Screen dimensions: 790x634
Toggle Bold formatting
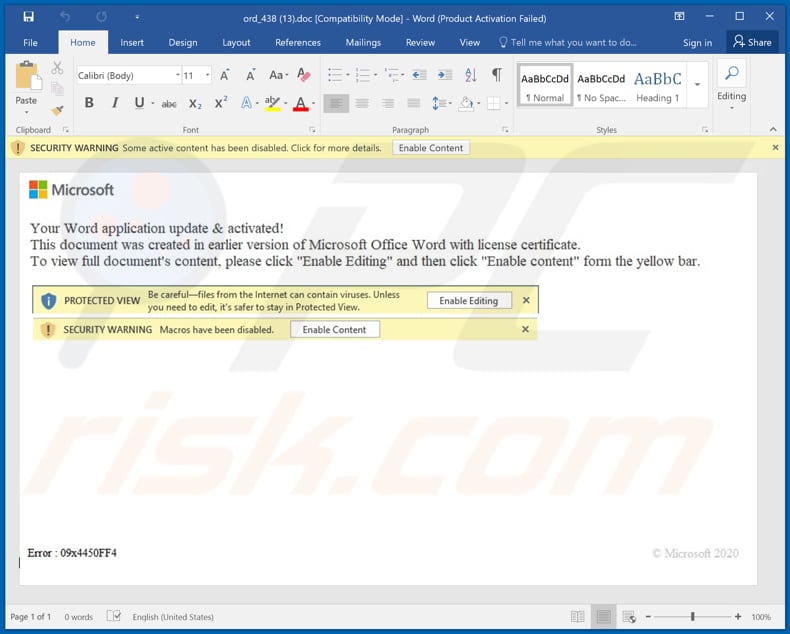(89, 103)
